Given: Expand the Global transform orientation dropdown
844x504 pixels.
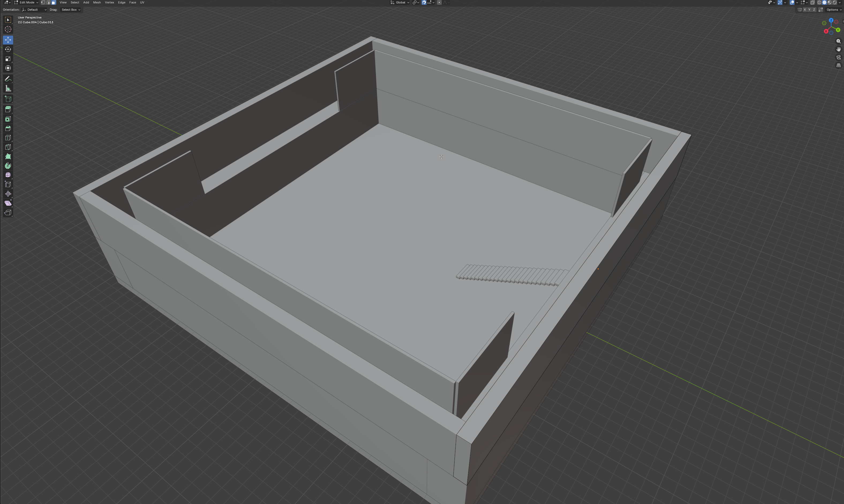Looking at the screenshot, I should [x=400, y=2].
